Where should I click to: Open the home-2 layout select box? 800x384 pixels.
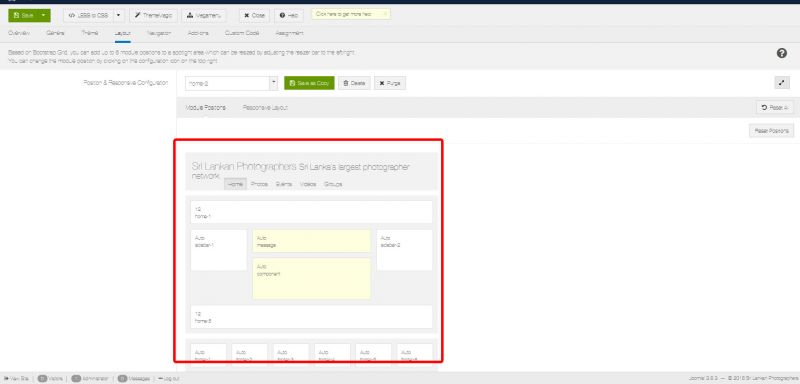[x=227, y=84]
